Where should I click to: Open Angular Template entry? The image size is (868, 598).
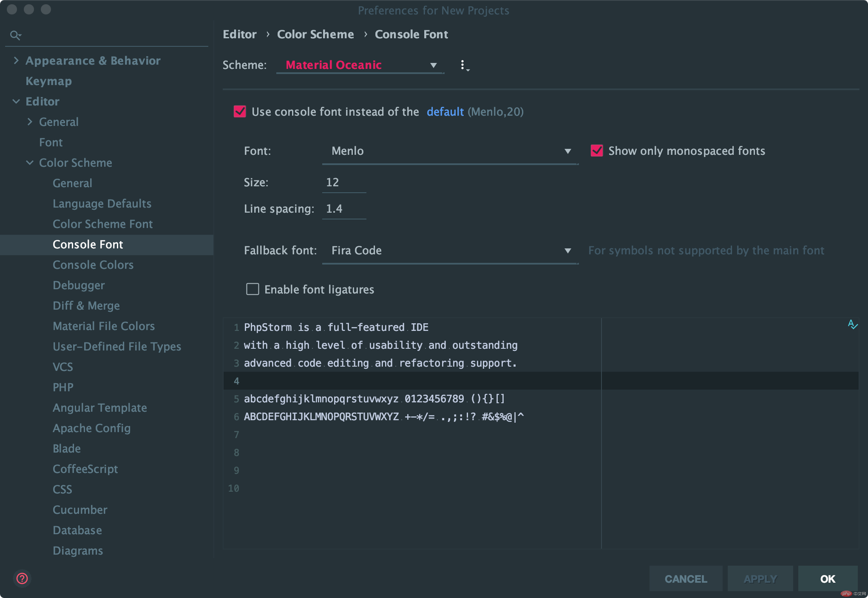[x=100, y=407]
